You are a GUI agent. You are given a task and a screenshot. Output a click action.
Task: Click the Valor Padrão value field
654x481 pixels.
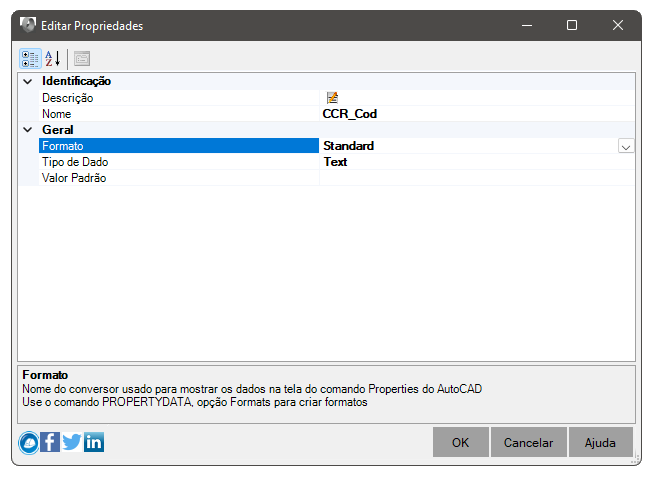point(477,178)
